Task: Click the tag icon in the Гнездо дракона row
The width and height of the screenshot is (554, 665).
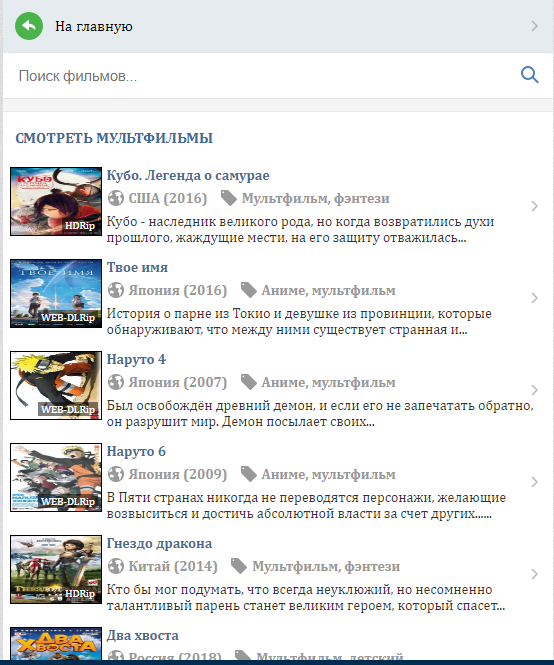Action: click(239, 566)
